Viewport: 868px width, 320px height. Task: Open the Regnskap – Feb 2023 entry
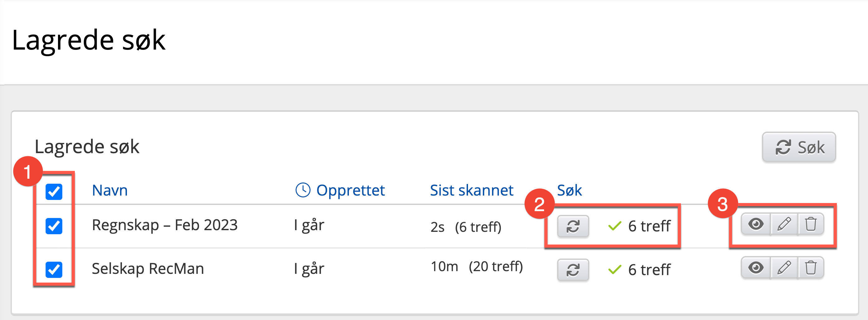point(164,225)
